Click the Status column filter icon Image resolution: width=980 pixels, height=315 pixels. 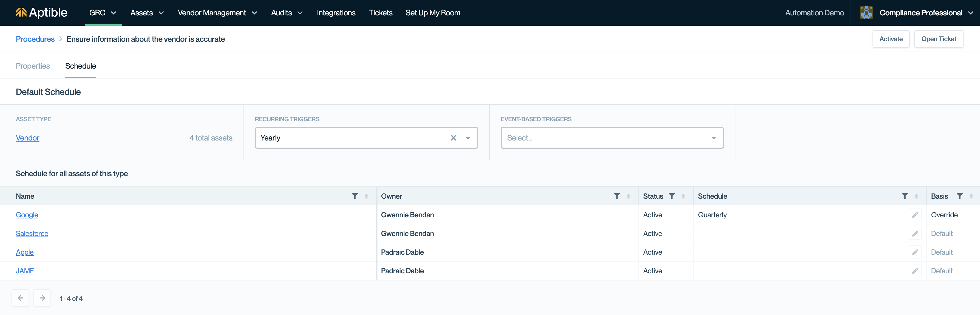672,196
